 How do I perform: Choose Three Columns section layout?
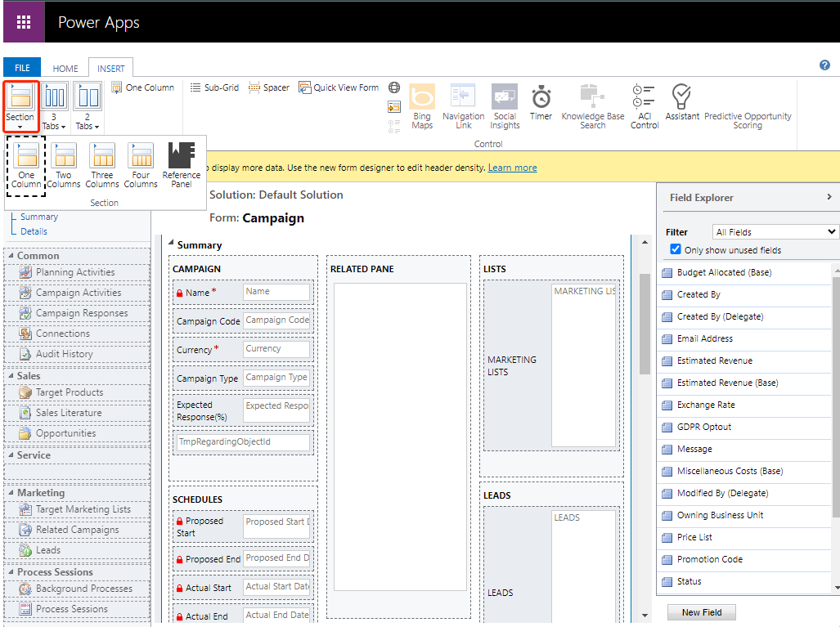click(102, 165)
